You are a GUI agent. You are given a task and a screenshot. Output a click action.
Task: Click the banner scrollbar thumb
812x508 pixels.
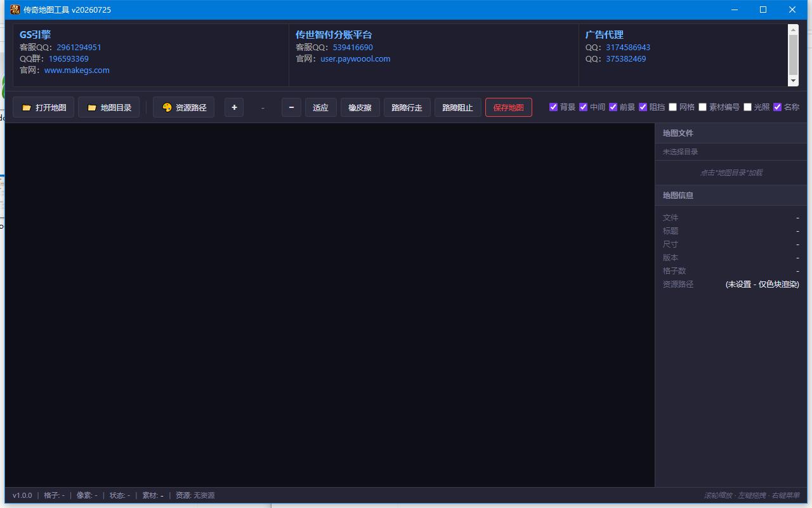point(793,55)
